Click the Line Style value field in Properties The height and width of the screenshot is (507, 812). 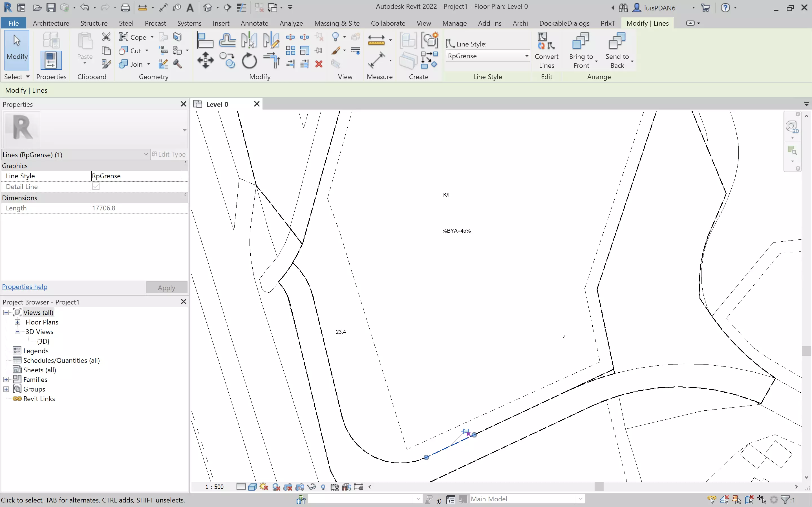pos(136,176)
